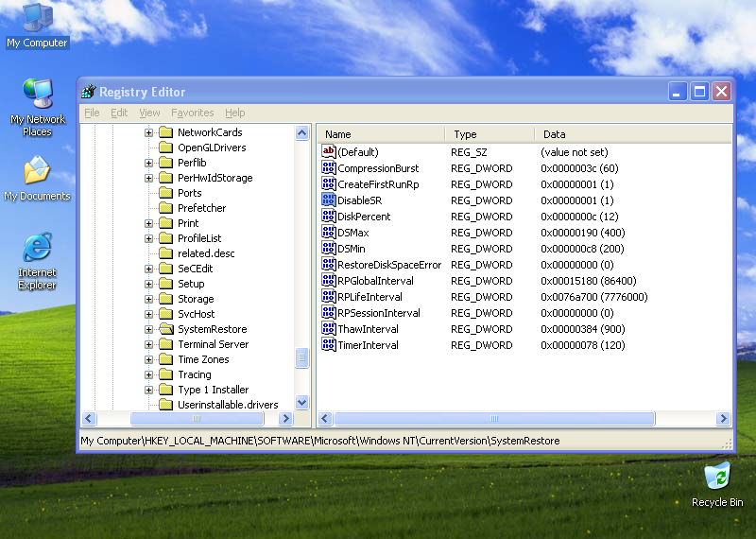Sort values by Data column header
Image resolution: width=756 pixels, height=539 pixels.
[x=633, y=134]
